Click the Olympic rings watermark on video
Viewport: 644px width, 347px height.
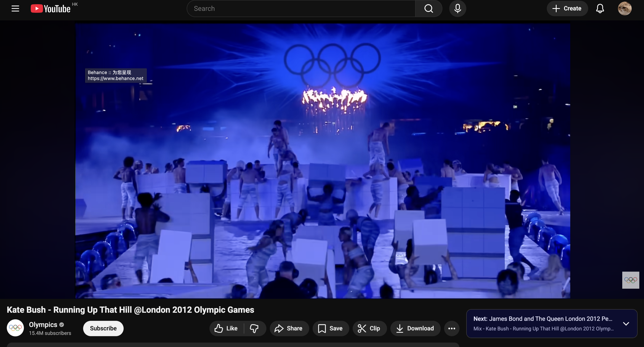(631, 280)
